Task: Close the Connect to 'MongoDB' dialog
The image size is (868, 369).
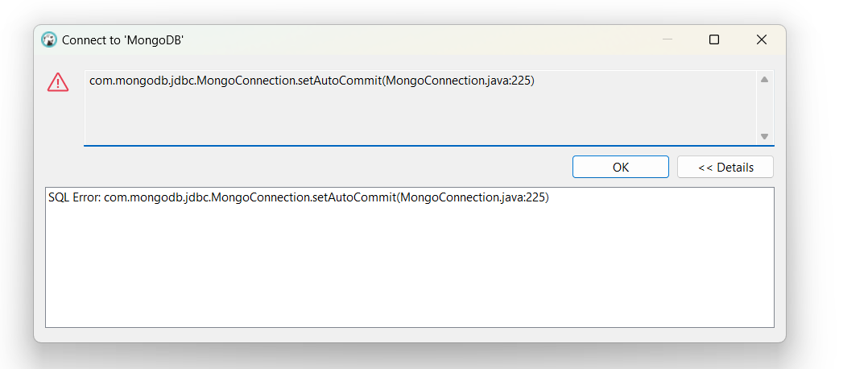Action: tap(761, 39)
